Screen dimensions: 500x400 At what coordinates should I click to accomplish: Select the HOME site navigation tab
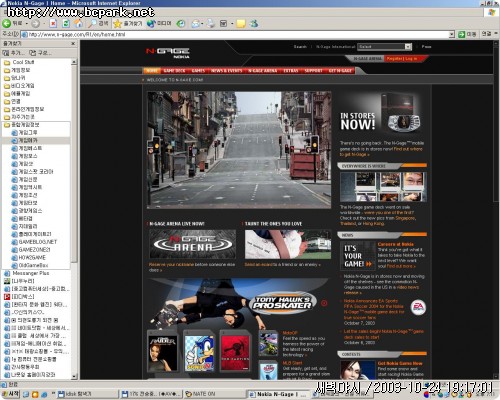(x=152, y=71)
